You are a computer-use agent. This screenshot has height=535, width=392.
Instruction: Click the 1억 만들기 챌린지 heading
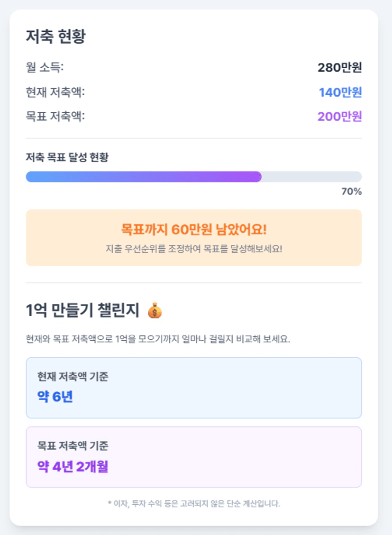coord(82,310)
